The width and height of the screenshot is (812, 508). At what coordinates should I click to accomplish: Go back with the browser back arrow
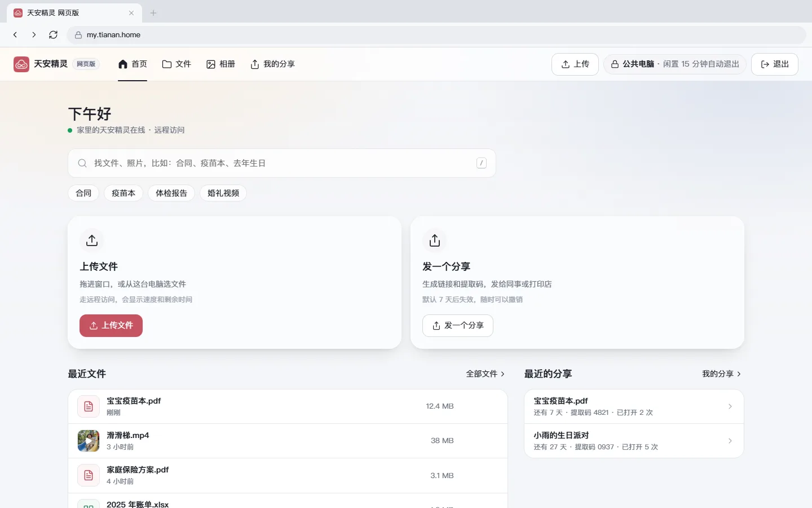click(x=15, y=34)
